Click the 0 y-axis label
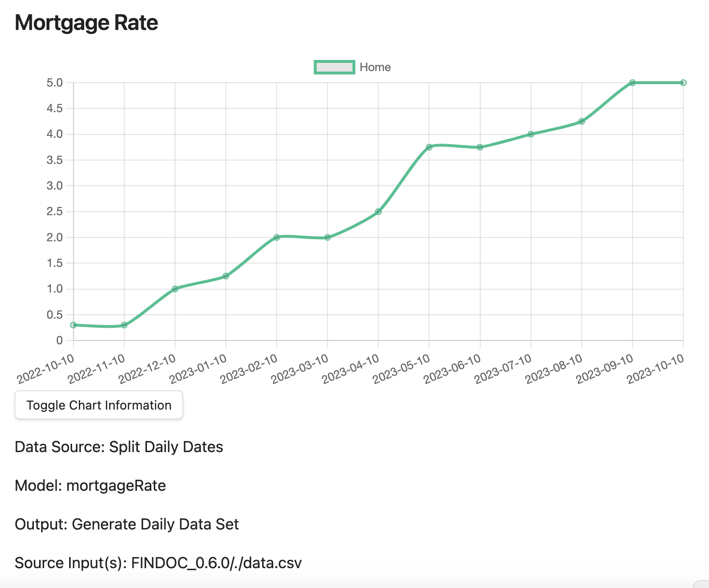Screen dimensions: 709x588 pyautogui.click(x=59, y=340)
